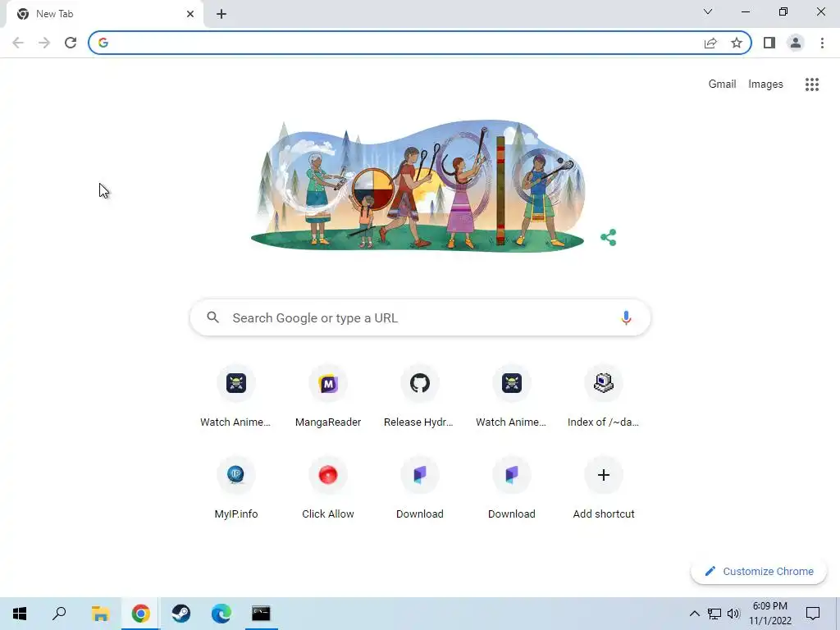The image size is (840, 630).
Task: Open the Index of /~da... shortcut
Action: tap(604, 396)
